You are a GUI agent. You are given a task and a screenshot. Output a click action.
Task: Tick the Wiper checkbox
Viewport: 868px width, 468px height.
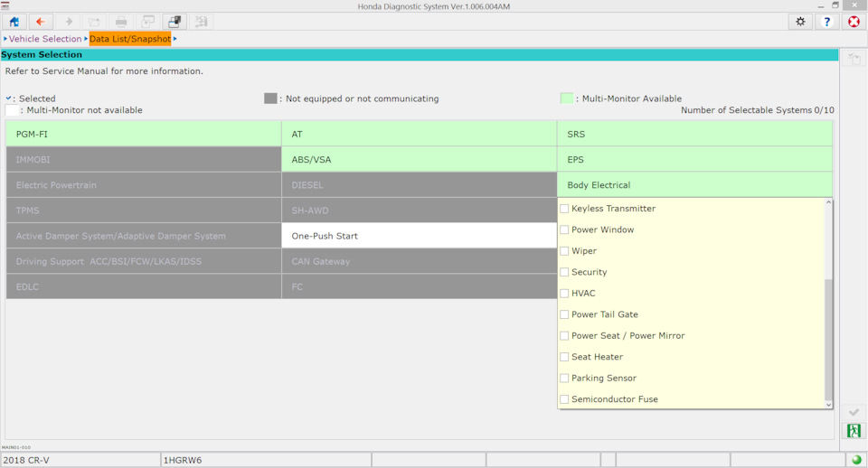(564, 250)
